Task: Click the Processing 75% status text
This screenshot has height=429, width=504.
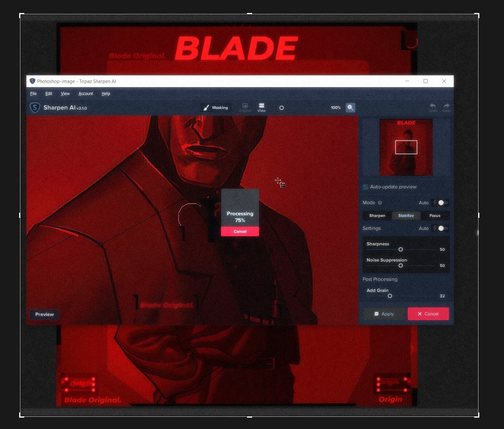Action: click(x=240, y=217)
